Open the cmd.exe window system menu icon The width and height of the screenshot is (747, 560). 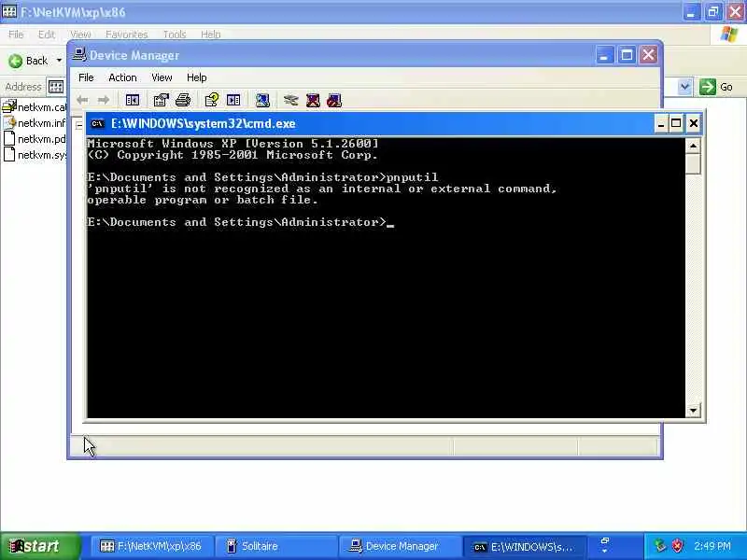point(97,124)
